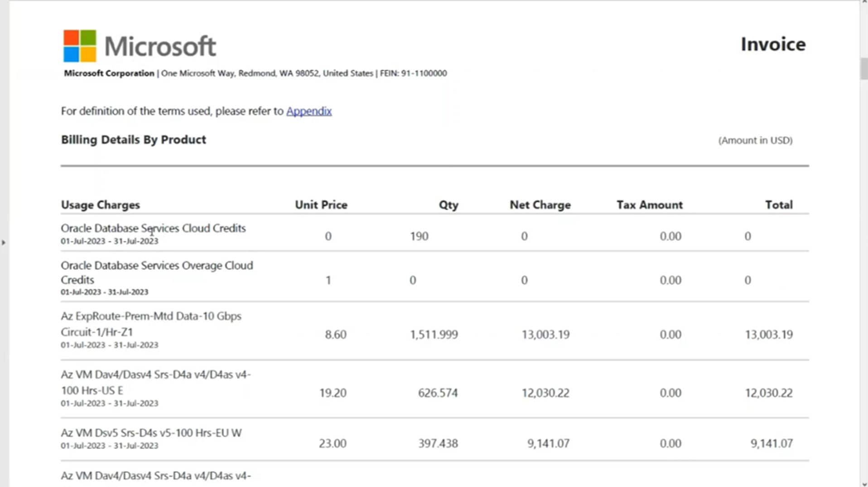Click the Invoice heading
Image resolution: width=868 pixels, height=487 pixels.
point(773,44)
